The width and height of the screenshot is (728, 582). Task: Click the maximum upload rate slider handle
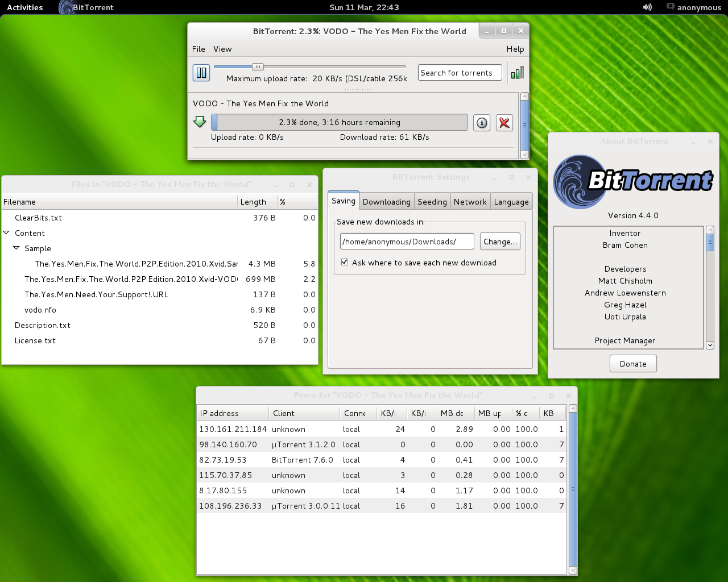click(x=258, y=66)
